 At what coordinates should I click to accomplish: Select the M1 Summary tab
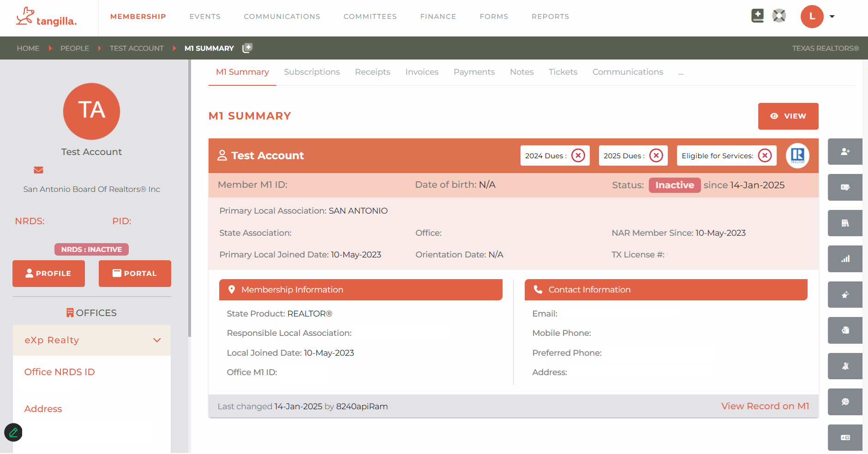[x=242, y=72]
